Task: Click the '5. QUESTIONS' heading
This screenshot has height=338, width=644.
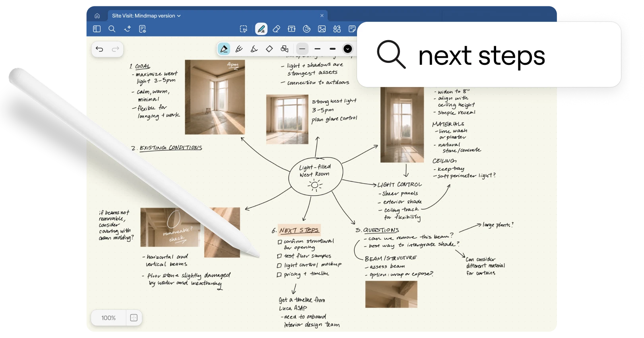Action: pyautogui.click(x=377, y=230)
